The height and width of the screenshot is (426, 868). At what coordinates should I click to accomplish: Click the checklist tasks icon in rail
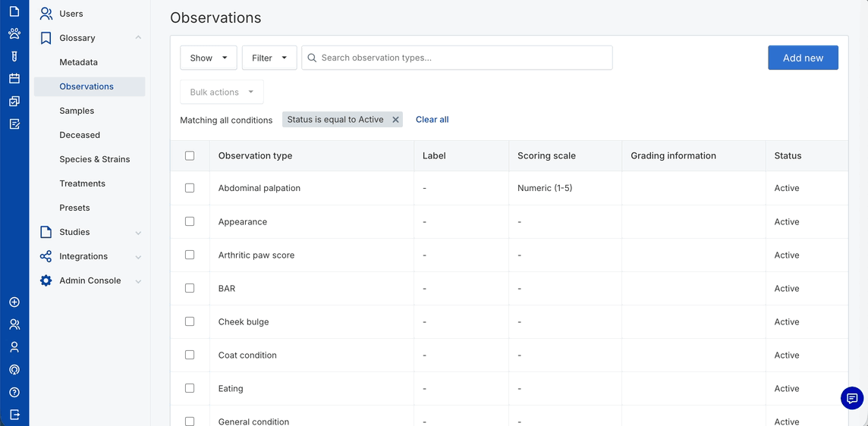pyautogui.click(x=14, y=124)
